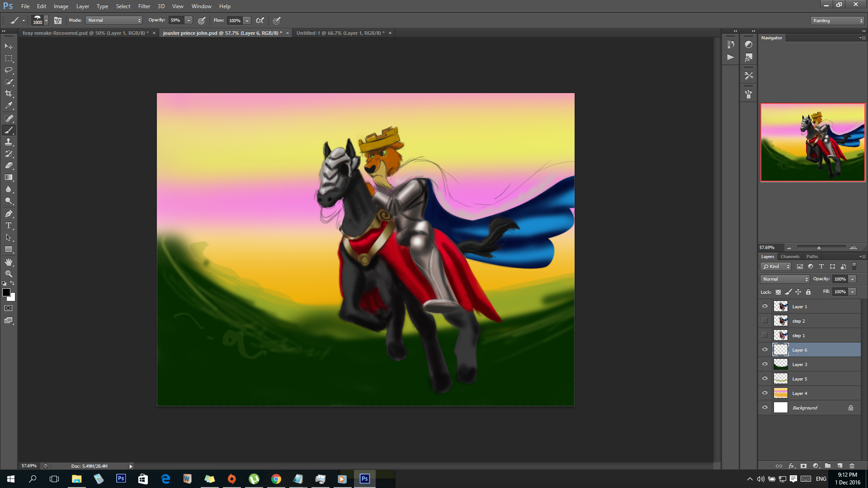Switch to the Channels tab
The image size is (868, 488).
[790, 257]
